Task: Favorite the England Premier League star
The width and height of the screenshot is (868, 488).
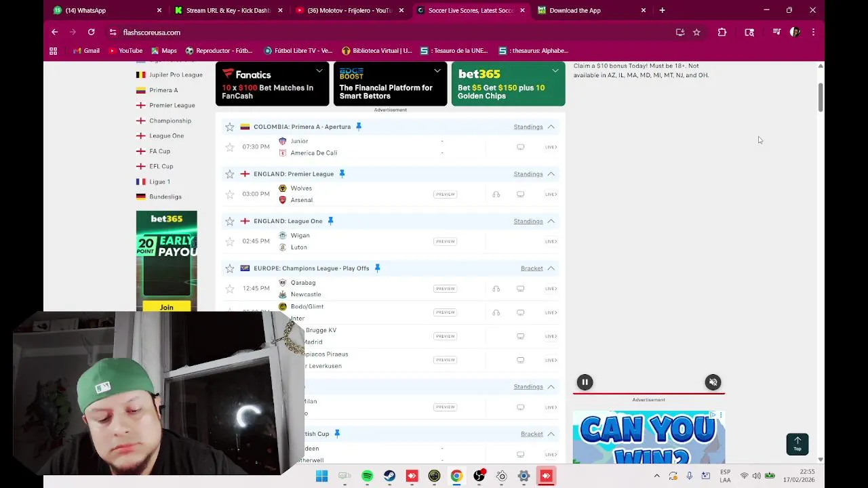Action: [x=230, y=174]
